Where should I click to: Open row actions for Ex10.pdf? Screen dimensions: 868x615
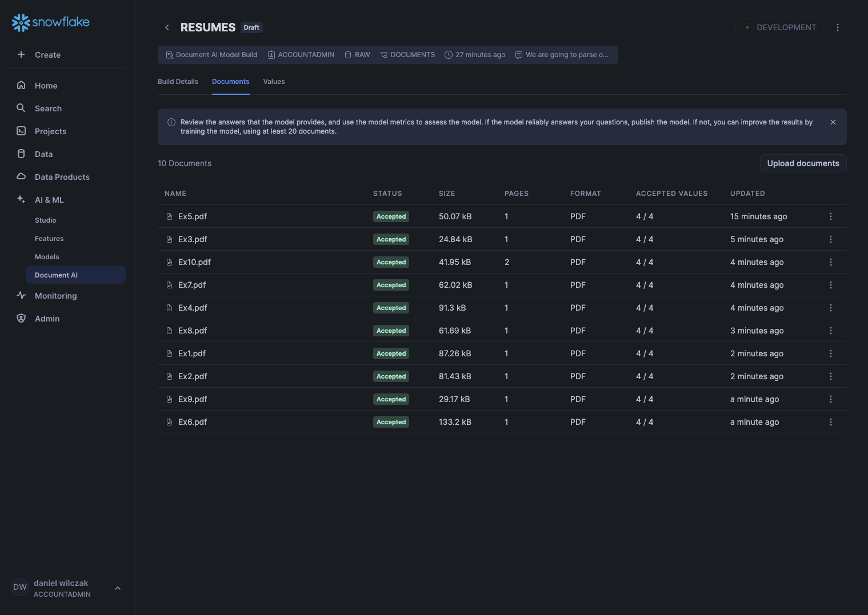tap(831, 262)
